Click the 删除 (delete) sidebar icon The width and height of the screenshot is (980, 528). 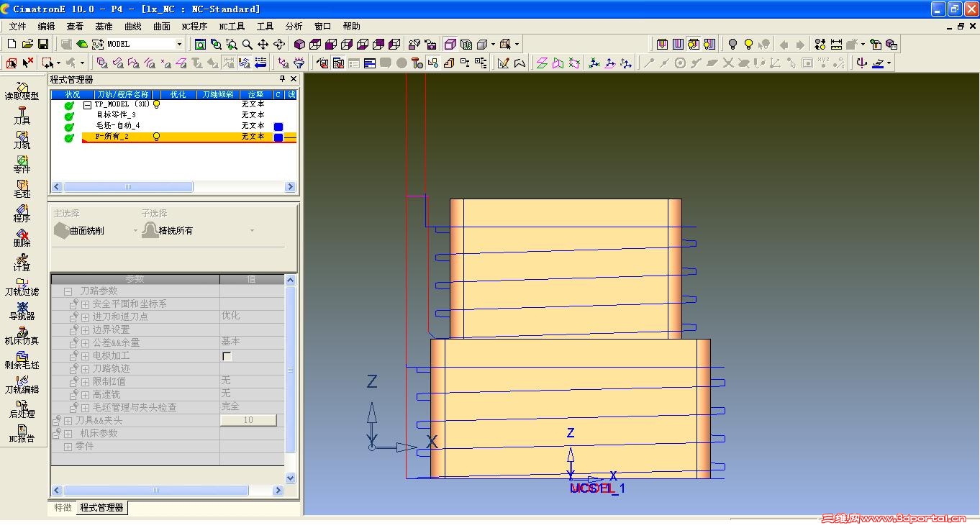coord(22,237)
